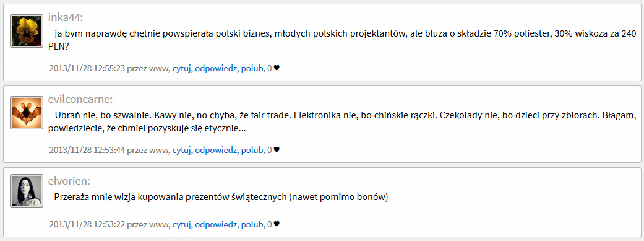This screenshot has width=644, height=241.
Task: Click heart icon on inka44's comment
Action: 277,68
